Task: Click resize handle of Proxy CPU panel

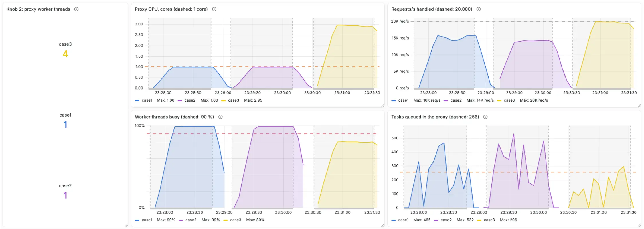Action: click(383, 106)
